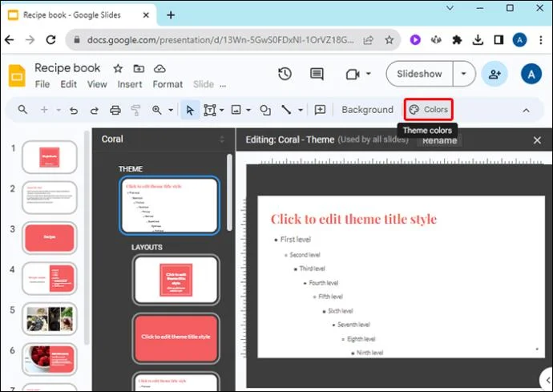Show more menus via ellipsis
Viewport: 553px width, 392px height.
coord(223,85)
